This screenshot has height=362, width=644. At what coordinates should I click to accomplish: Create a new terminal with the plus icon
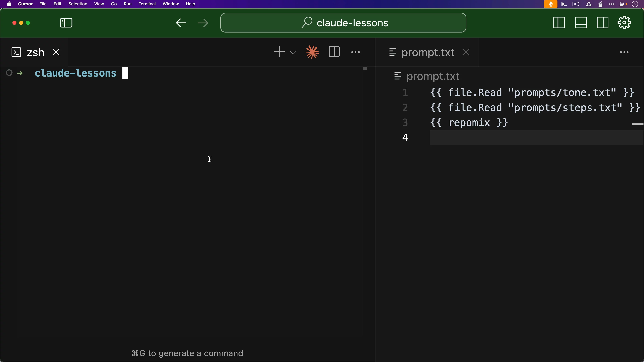point(279,52)
